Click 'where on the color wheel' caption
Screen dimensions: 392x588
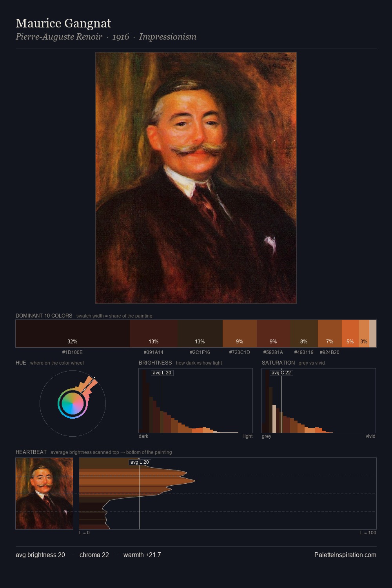[x=57, y=363]
